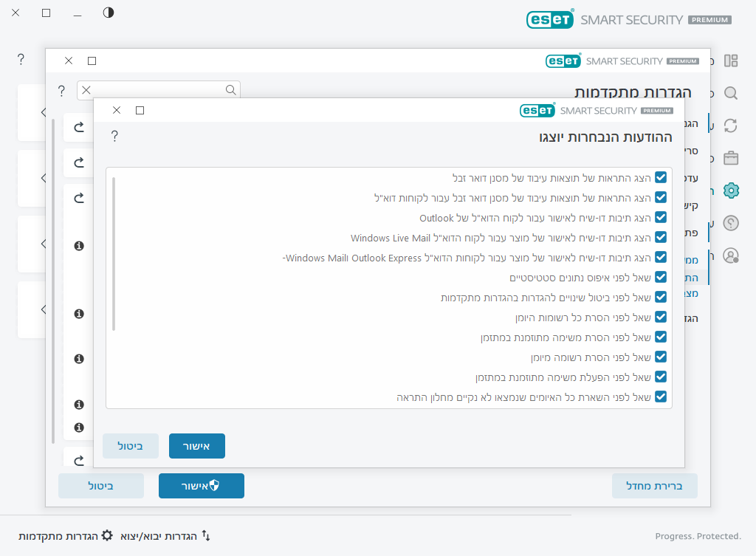Open the ESET account sidebar icon
Viewport: 756px width, 556px height.
pyautogui.click(x=731, y=255)
